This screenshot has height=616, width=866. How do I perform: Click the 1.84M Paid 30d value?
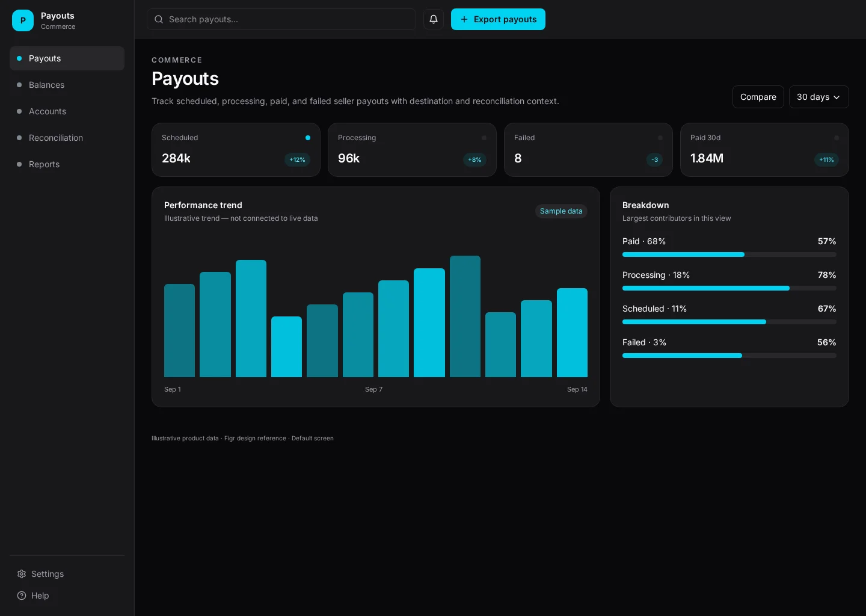pyautogui.click(x=707, y=158)
